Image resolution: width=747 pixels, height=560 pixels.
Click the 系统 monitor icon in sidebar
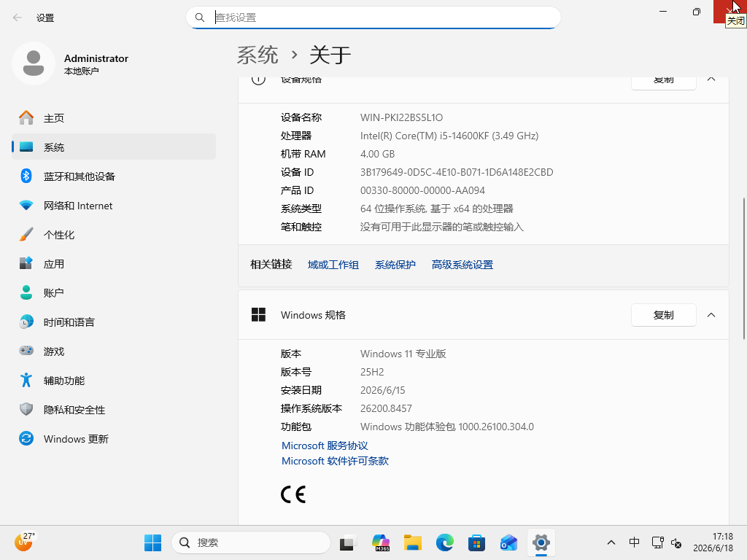coord(26,147)
